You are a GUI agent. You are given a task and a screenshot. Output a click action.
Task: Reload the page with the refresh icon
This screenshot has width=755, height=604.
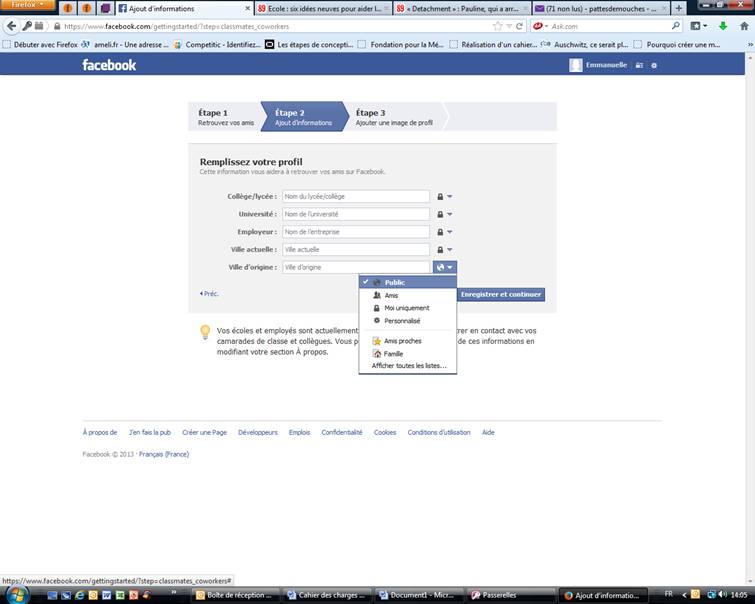(519, 26)
